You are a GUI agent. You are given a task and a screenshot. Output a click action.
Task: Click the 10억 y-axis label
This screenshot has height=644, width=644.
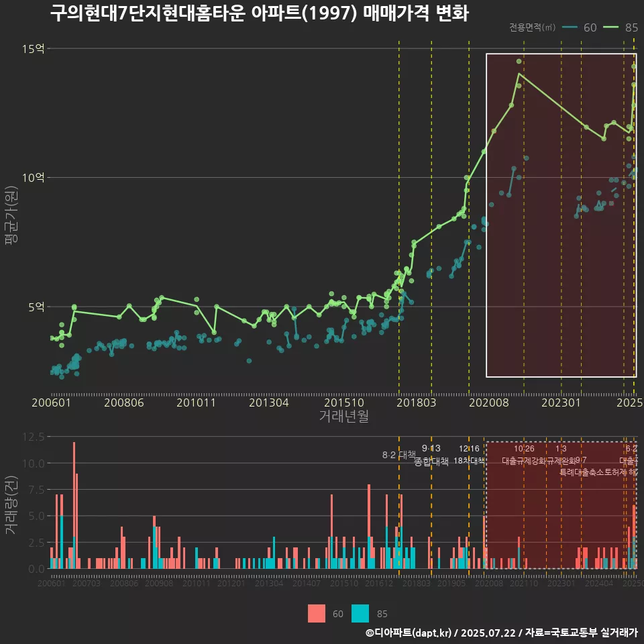pyautogui.click(x=33, y=178)
